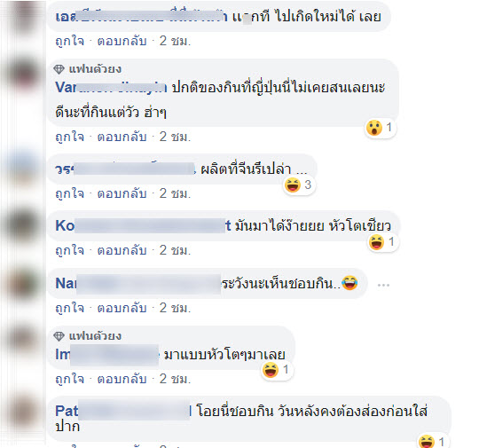Open the blurred avatar next to the Pat comment
Screen dimensions: 479x448
24,411
